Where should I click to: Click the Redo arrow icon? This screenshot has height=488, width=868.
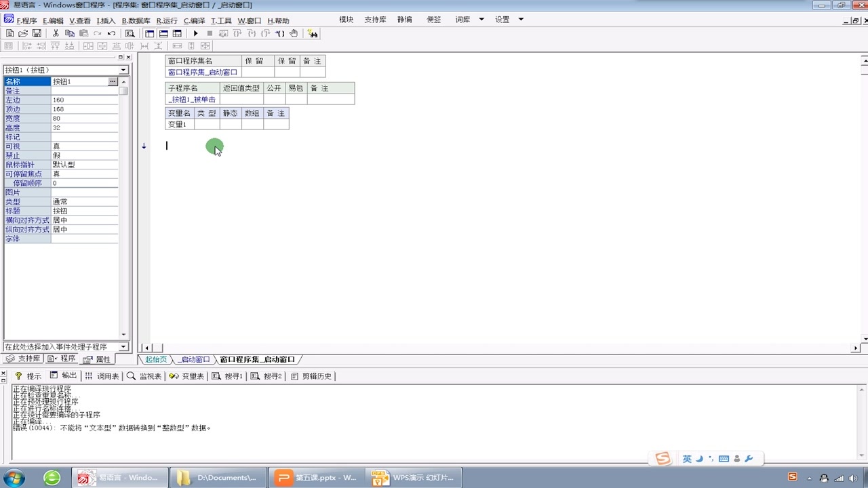98,33
